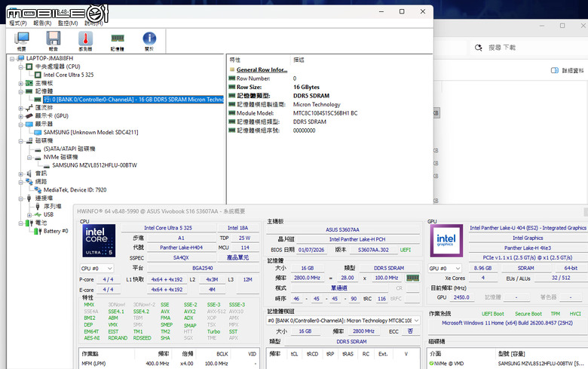Click the green USB icon in tree
This screenshot has width=588, height=369.
tap(38, 215)
